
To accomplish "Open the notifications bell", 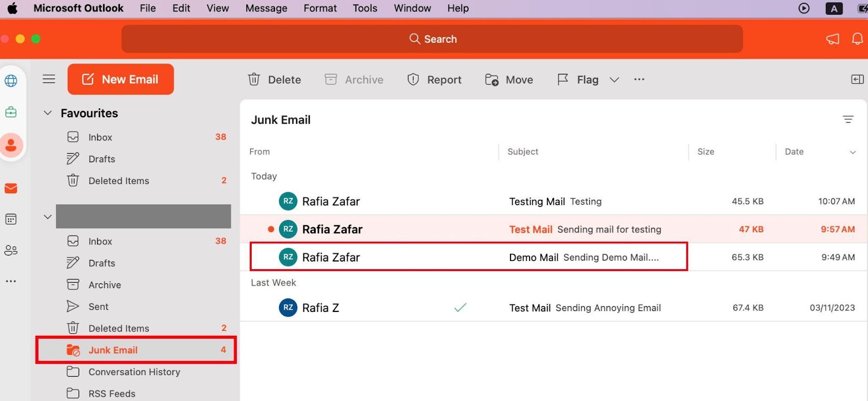I will pyautogui.click(x=858, y=39).
